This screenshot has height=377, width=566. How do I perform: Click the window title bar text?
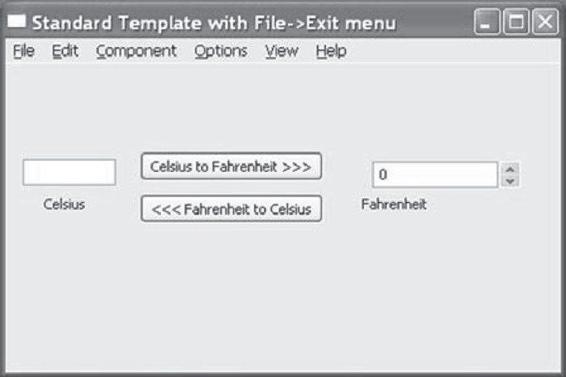point(214,23)
